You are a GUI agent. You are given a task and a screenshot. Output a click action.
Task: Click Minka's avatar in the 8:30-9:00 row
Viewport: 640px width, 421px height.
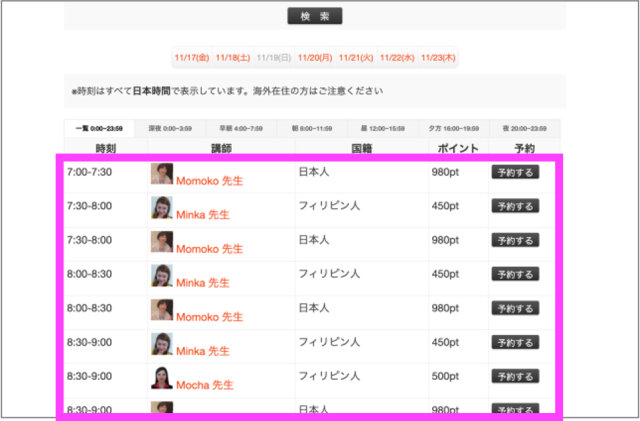pyautogui.click(x=161, y=344)
